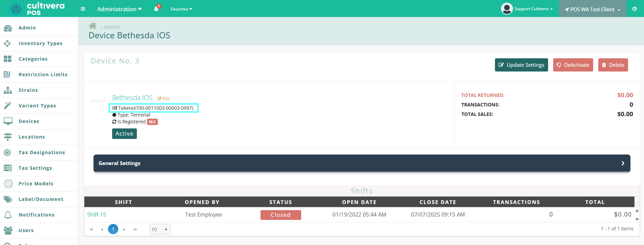Open the Shift 15 link

tap(97, 215)
